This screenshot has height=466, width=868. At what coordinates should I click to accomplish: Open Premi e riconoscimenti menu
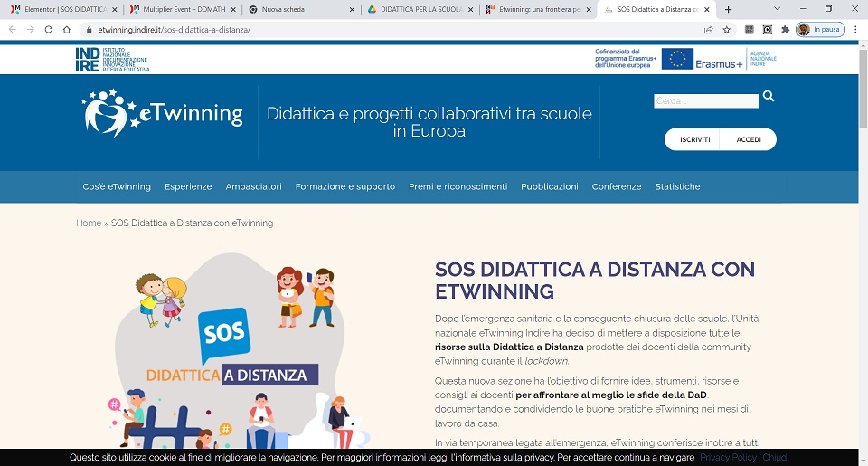click(458, 186)
